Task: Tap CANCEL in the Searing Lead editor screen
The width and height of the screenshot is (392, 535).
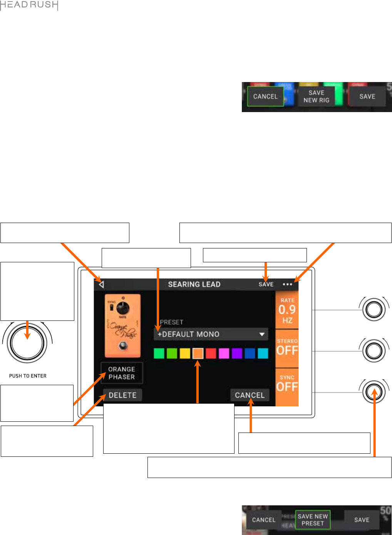Action: pos(250,395)
